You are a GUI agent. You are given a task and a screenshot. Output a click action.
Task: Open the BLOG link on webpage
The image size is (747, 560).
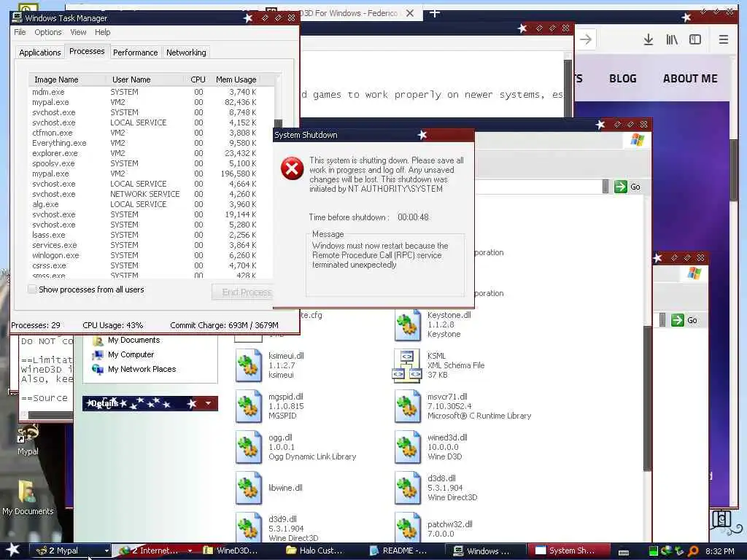click(x=623, y=79)
